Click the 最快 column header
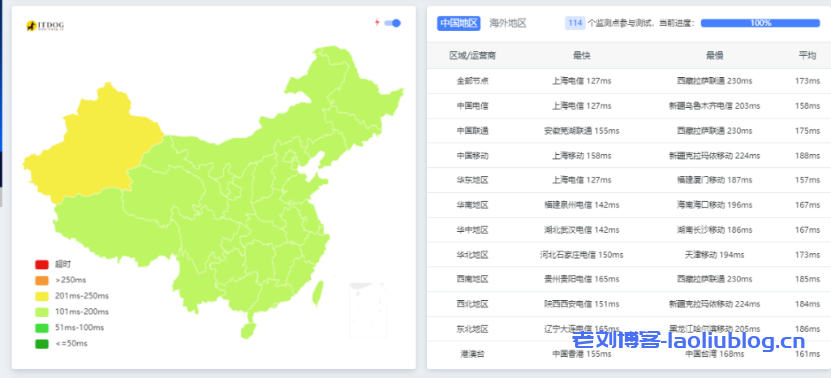 coord(581,56)
